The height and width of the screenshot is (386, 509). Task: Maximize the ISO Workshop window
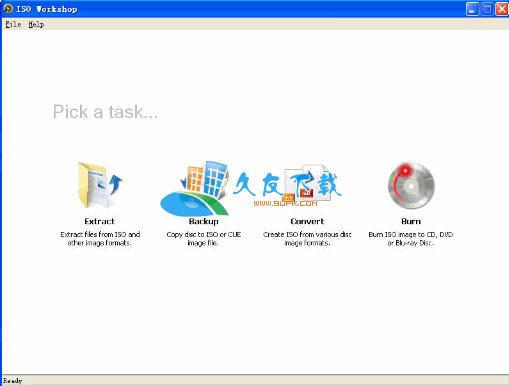pyautogui.click(x=487, y=9)
